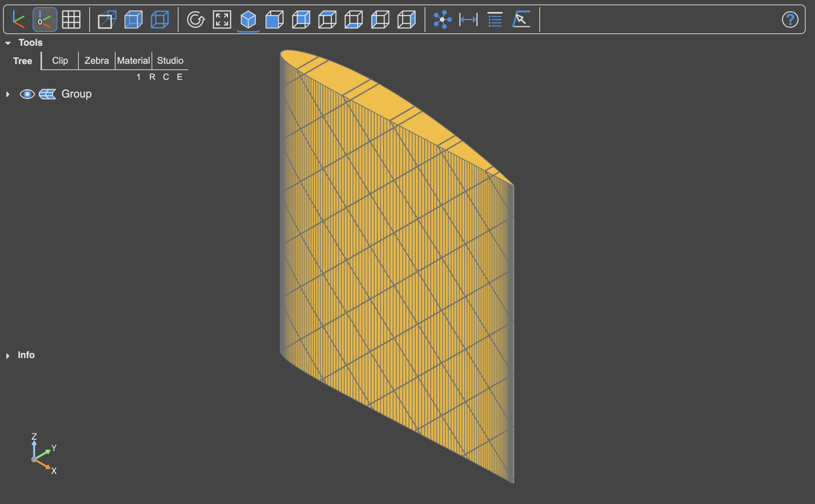The width and height of the screenshot is (815, 504).
Task: Toggle the grid display icon
Action: [x=71, y=19]
